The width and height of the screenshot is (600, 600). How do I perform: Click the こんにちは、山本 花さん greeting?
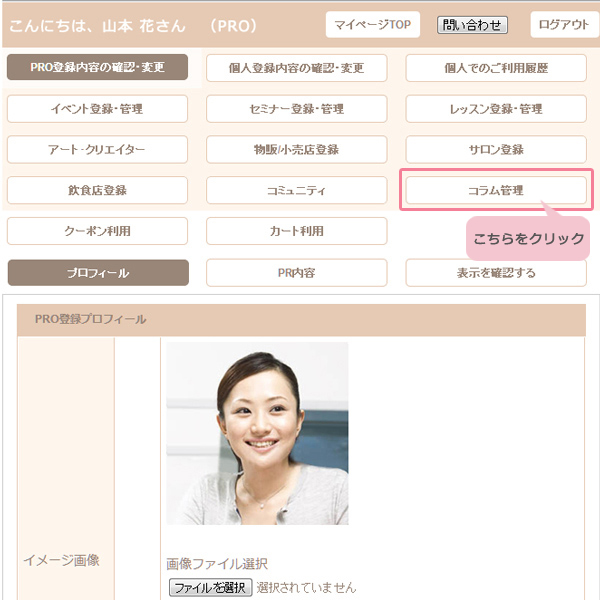coord(97,26)
